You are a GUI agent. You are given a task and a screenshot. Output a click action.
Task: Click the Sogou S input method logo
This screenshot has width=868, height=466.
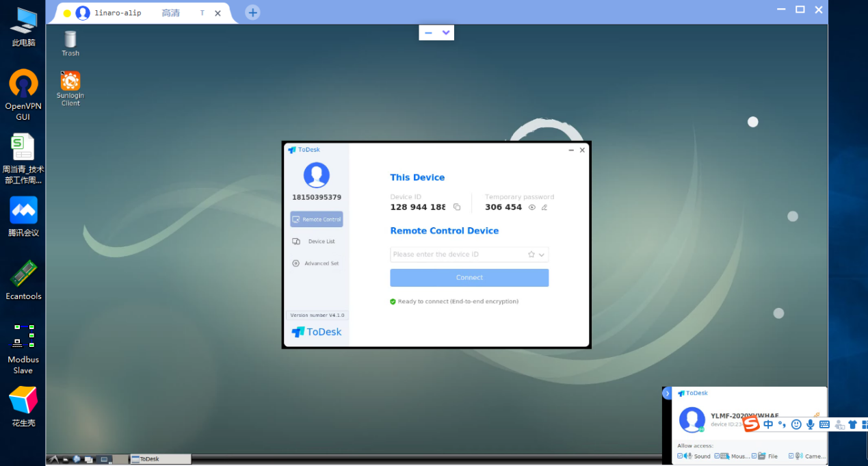(752, 424)
